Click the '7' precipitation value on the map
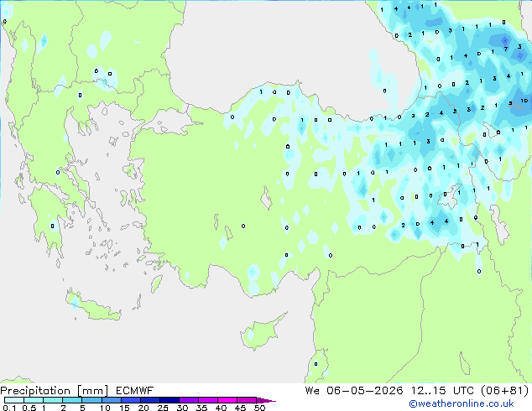The width and height of the screenshot is (532, 411). (505, 49)
